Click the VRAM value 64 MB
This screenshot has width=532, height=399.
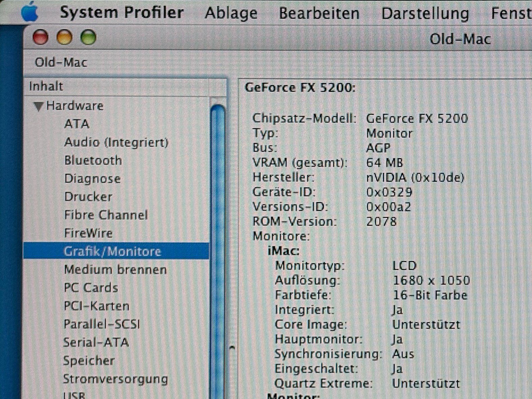pyautogui.click(x=384, y=163)
